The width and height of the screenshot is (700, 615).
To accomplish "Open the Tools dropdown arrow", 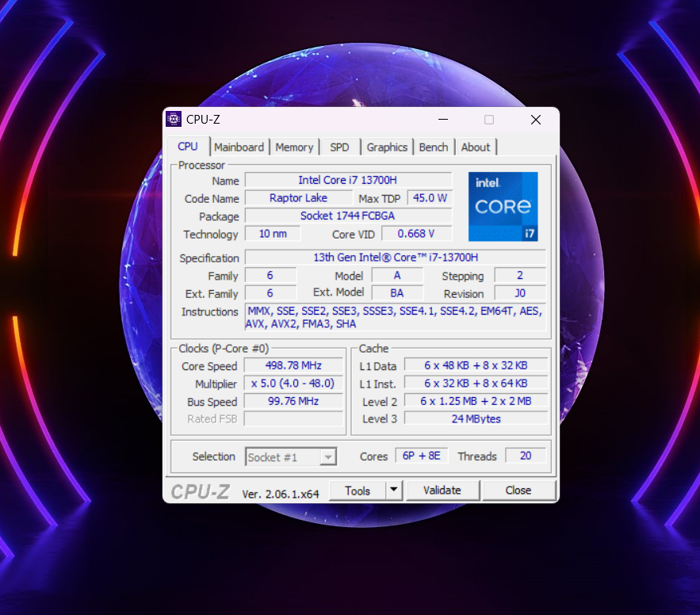I will 394,490.
